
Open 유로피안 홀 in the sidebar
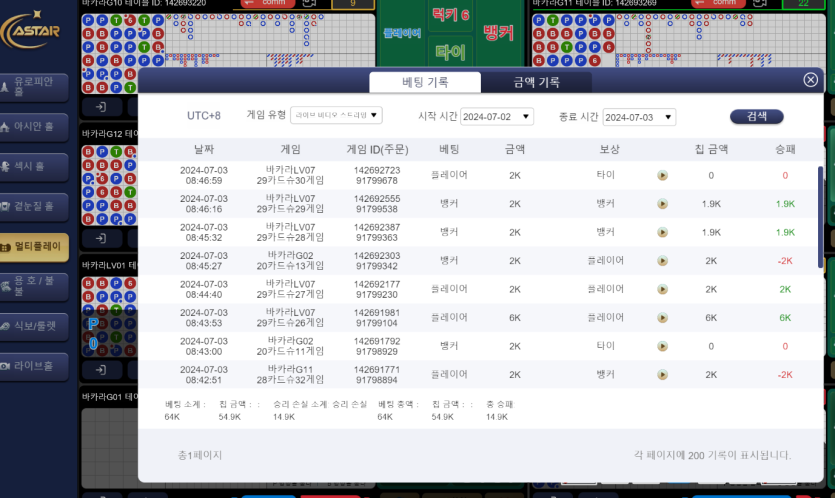click(x=34, y=87)
